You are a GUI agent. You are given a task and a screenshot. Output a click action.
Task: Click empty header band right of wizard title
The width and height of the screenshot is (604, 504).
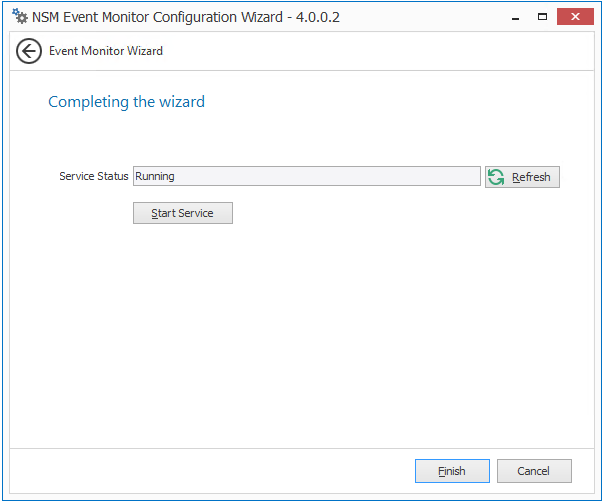click(378, 51)
